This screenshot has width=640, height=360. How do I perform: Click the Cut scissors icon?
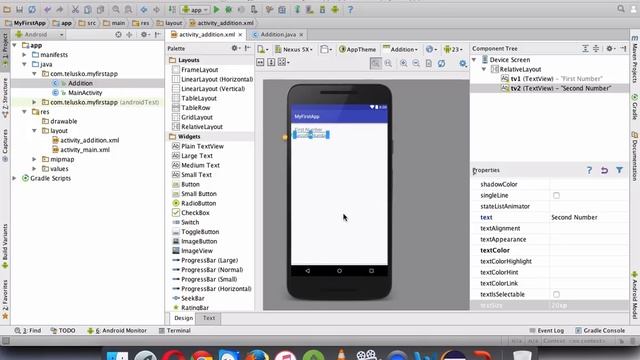tap(75, 9)
